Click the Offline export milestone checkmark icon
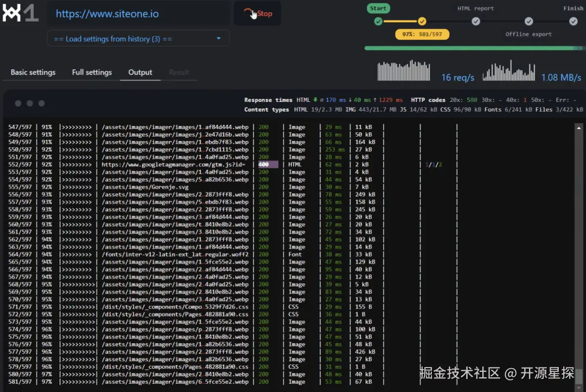Image resolution: width=586 pixels, height=392 pixels. tap(528, 21)
